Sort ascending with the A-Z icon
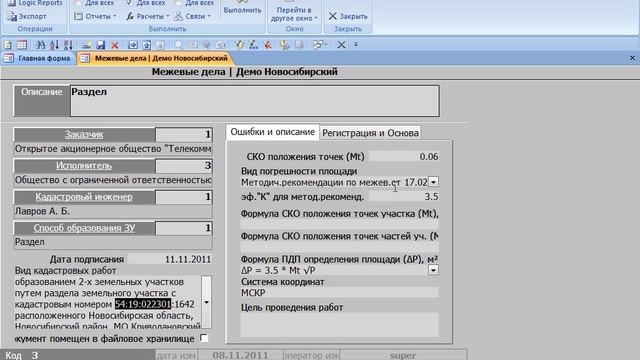The width and height of the screenshot is (640, 360). click(54, 45)
